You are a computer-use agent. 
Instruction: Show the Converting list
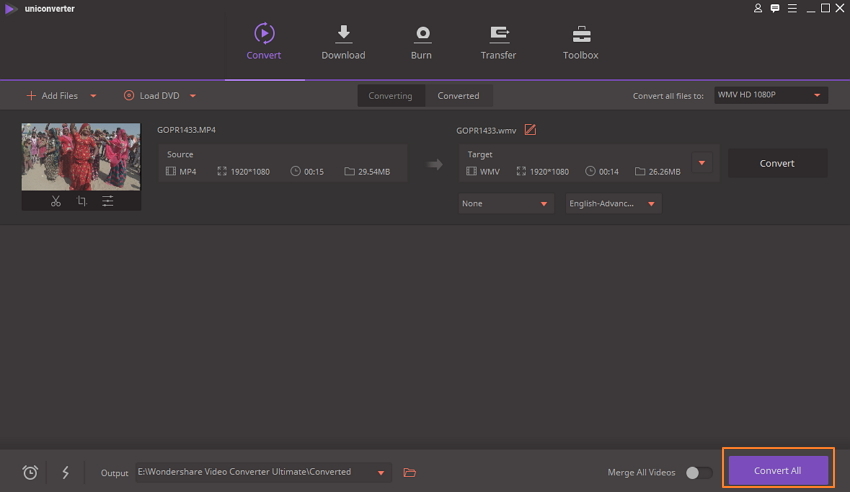click(390, 95)
